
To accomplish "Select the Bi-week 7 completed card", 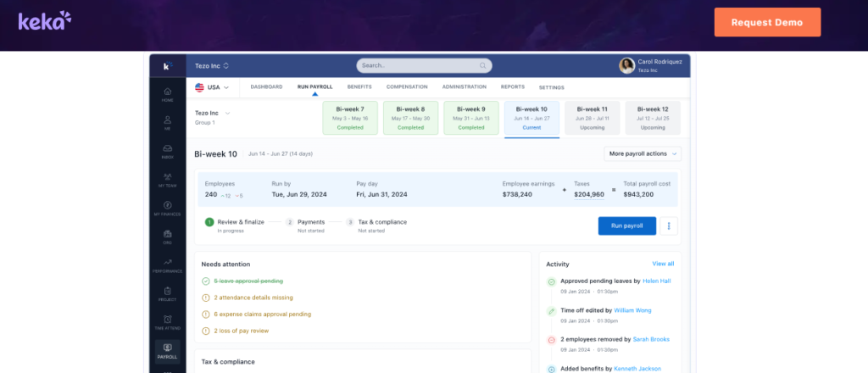I will click(350, 118).
